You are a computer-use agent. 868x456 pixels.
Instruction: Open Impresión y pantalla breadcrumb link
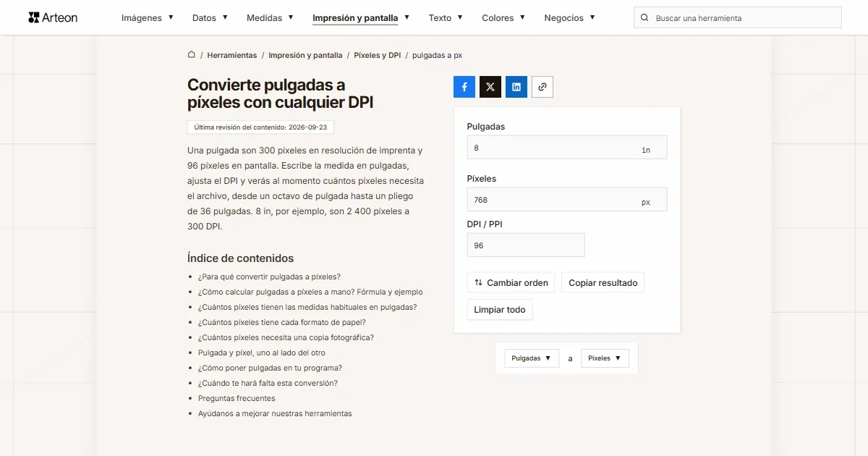pyautogui.click(x=305, y=55)
